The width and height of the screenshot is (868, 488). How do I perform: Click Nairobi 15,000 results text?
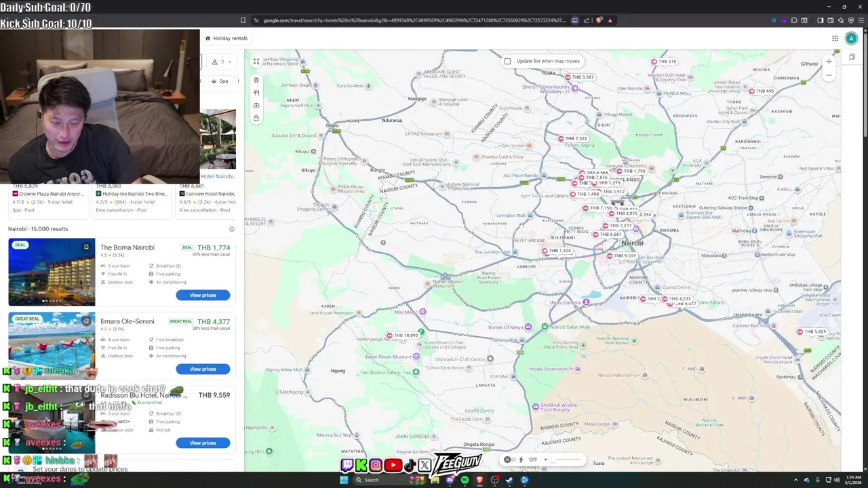click(38, 229)
